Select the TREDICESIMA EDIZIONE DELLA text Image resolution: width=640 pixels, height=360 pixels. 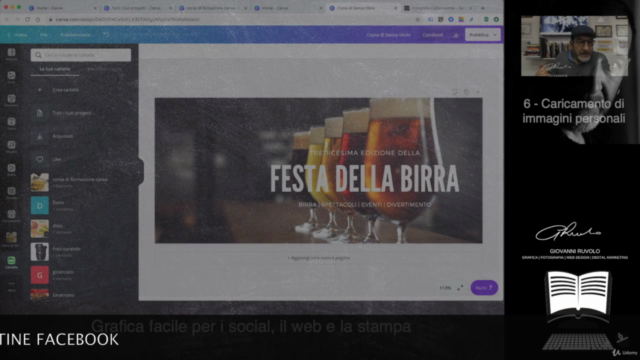pyautogui.click(x=365, y=153)
